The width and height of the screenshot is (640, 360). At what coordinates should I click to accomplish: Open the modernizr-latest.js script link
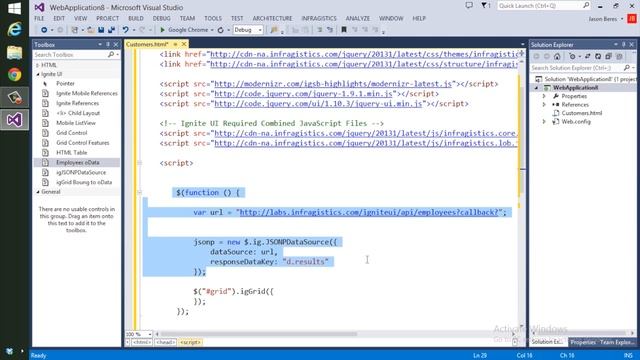coord(333,84)
